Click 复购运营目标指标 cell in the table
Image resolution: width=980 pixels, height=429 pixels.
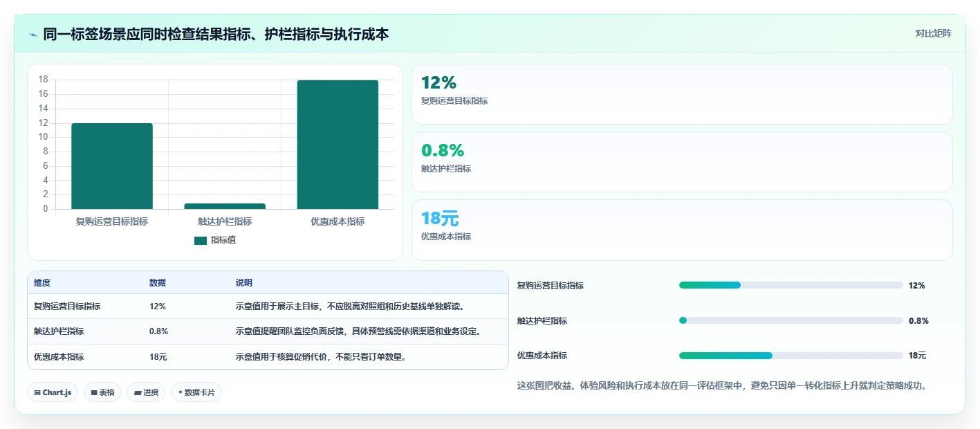click(x=67, y=307)
